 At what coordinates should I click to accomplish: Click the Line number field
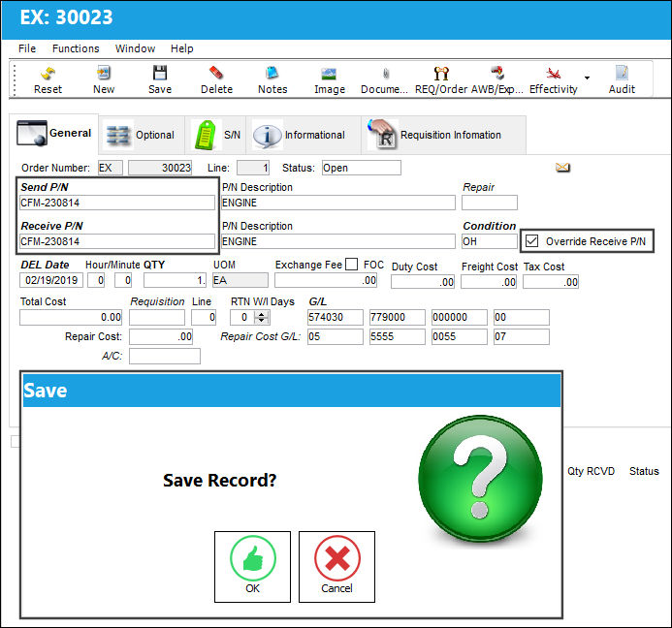click(253, 168)
